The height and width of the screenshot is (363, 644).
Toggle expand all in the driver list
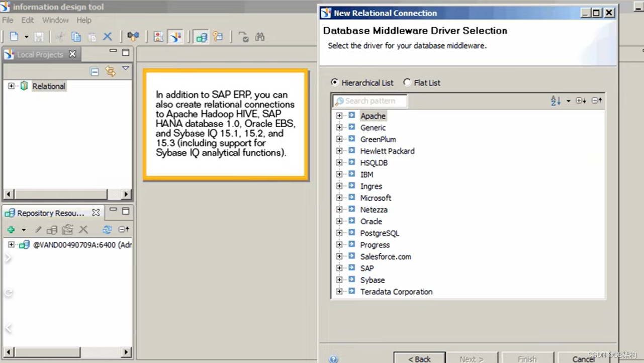click(580, 100)
